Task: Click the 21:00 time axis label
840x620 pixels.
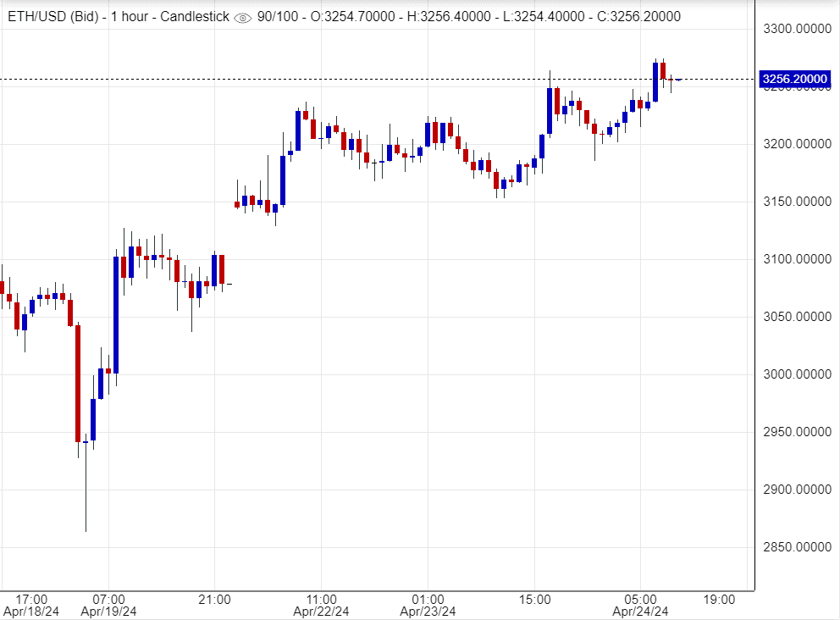Action: click(215, 600)
